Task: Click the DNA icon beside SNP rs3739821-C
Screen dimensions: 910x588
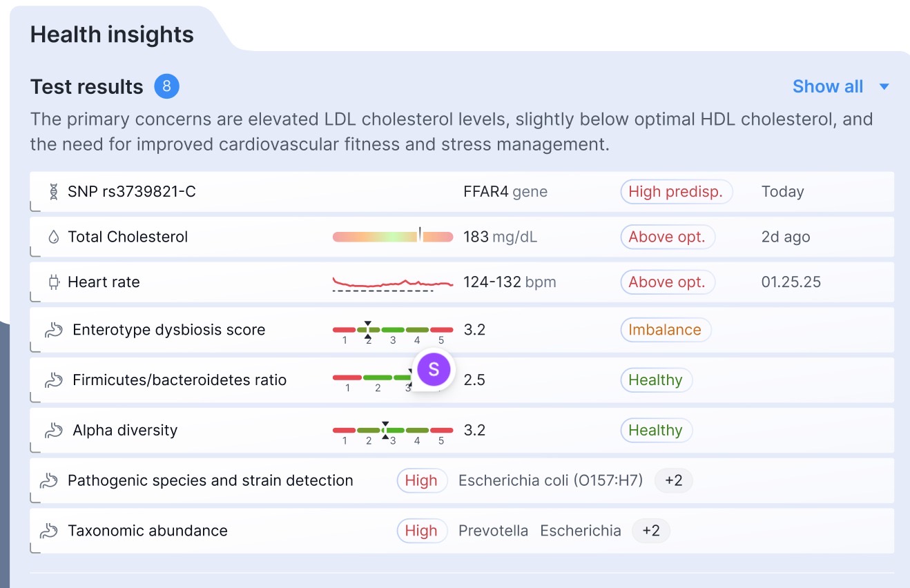Action: (54, 192)
